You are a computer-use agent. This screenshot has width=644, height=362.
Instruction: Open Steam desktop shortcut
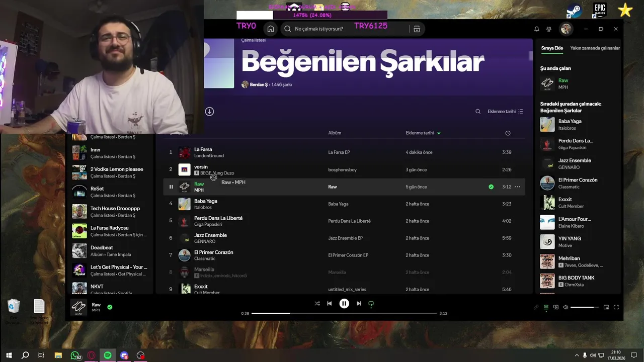click(x=574, y=11)
